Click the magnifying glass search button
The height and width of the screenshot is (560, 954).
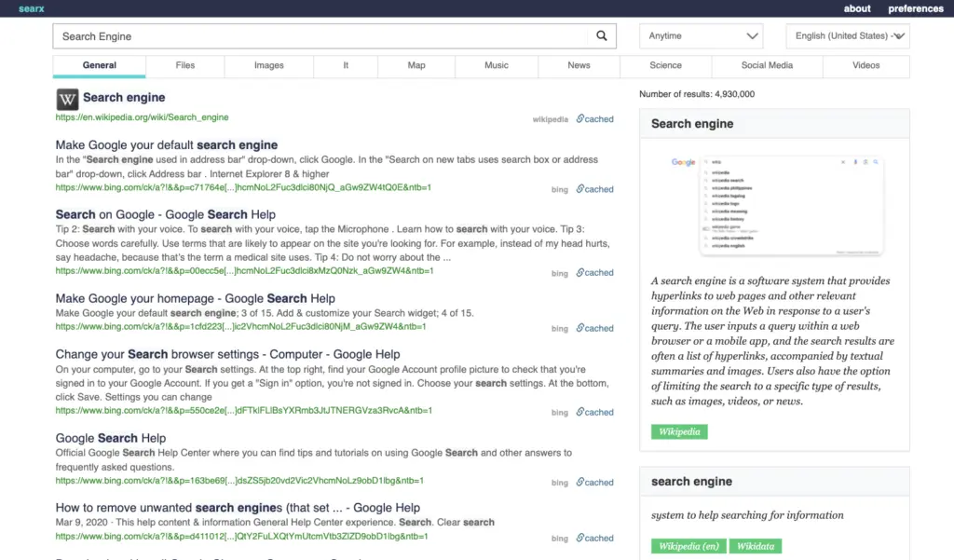point(601,36)
